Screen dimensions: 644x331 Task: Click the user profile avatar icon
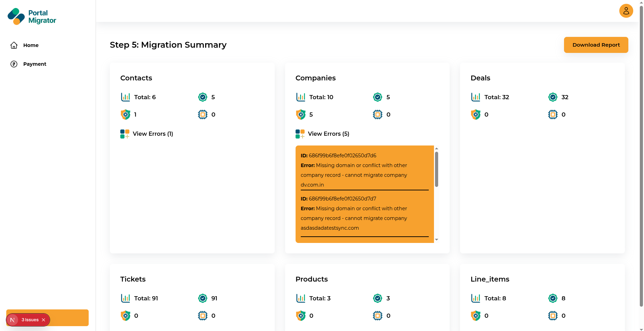626,11
